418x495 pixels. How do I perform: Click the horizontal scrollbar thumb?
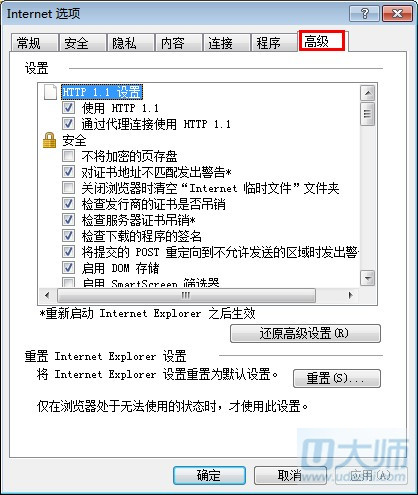[186, 295]
